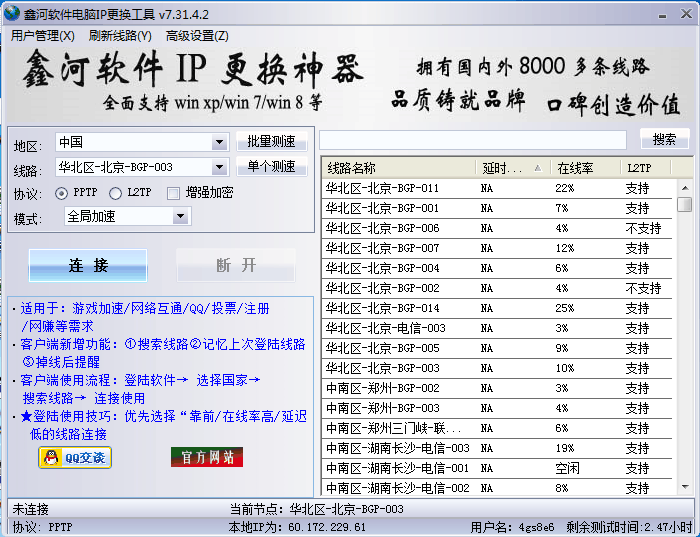Focus the line search input field
700x537 pixels.
473,140
